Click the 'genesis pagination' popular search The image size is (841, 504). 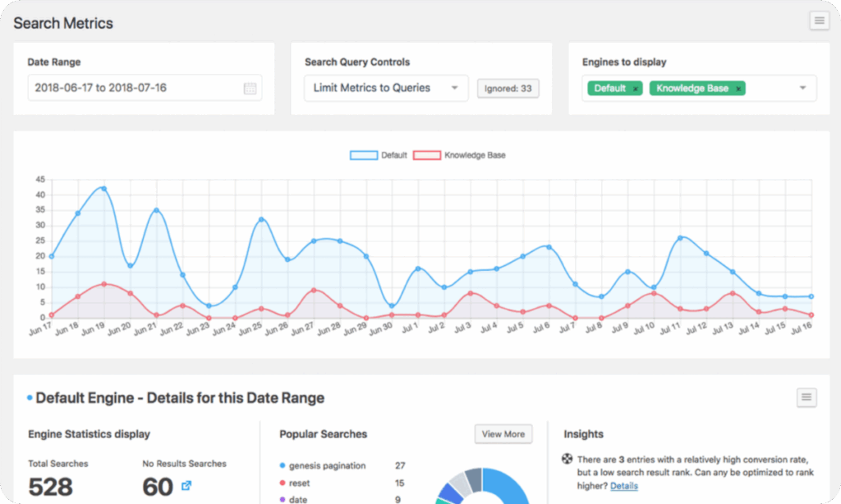[327, 465]
